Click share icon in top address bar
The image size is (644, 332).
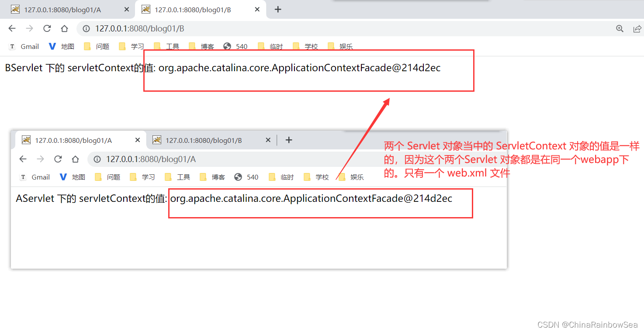point(637,29)
